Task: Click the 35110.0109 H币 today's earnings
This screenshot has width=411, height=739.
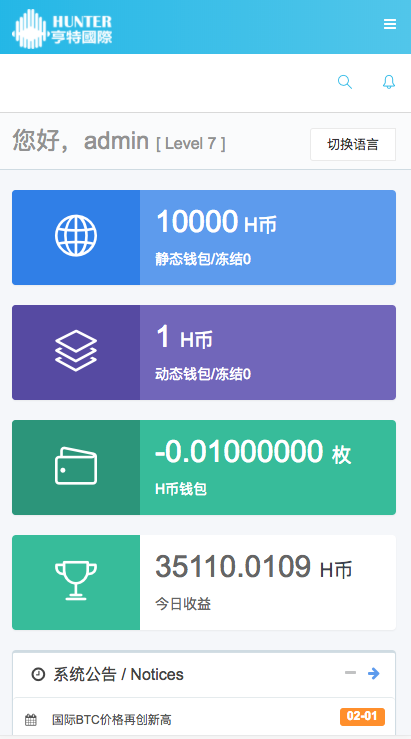Action: pos(254,567)
